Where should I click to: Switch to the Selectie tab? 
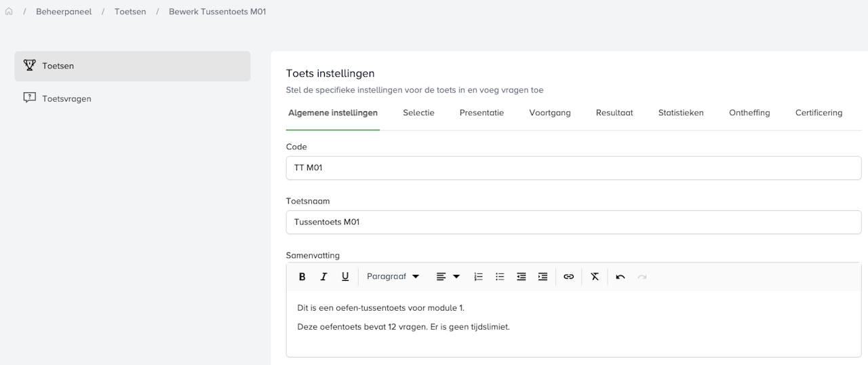[x=418, y=113]
